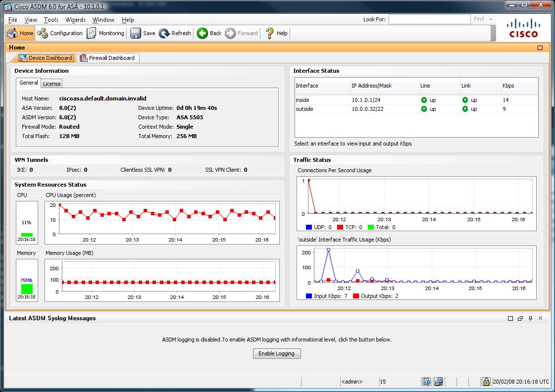Click the host name ciscoasa.default.domain.invalid

[x=102, y=98]
